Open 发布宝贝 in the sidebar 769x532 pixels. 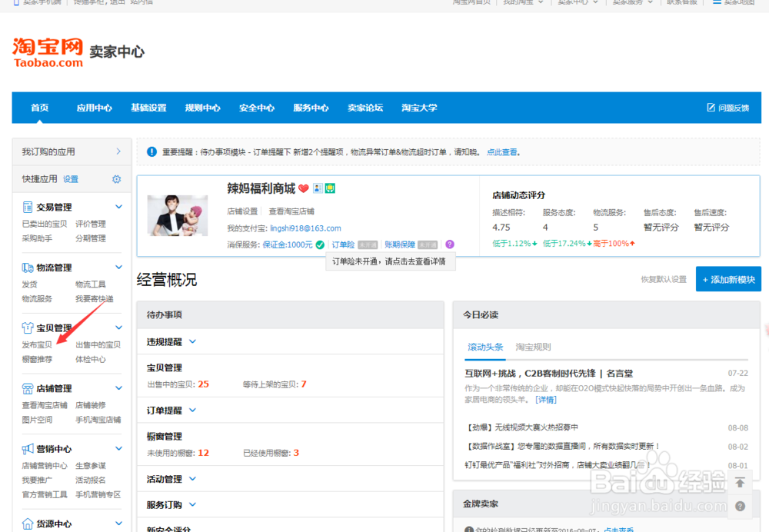[x=37, y=344]
